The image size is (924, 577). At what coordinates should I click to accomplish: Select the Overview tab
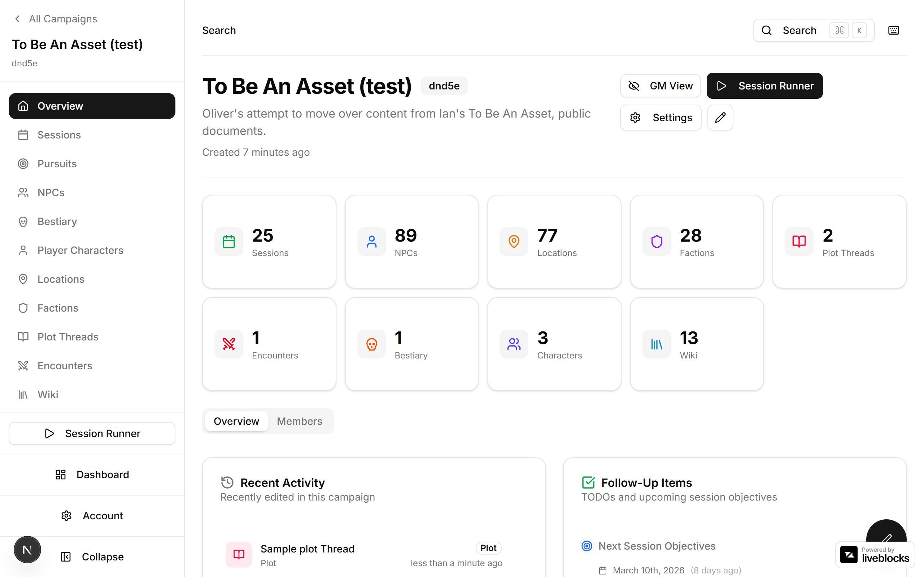(x=236, y=421)
